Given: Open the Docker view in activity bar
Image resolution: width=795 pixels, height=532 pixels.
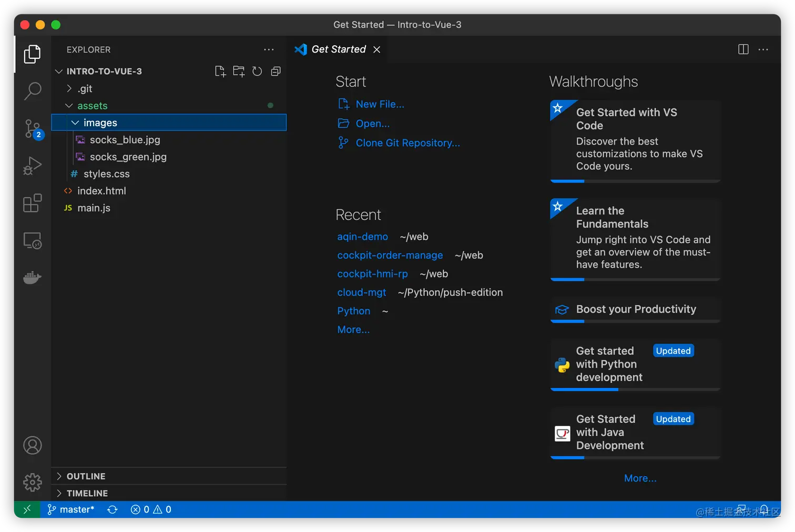Looking at the screenshot, I should 32,277.
